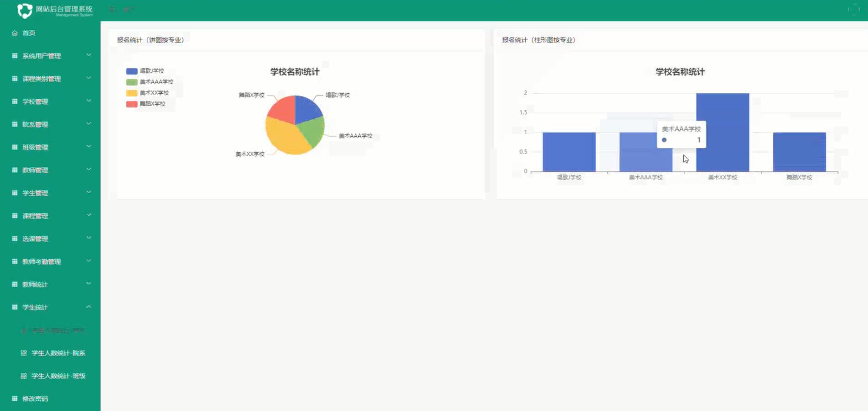Expand the 教师统计 chevron
868x411 pixels.
point(89,284)
